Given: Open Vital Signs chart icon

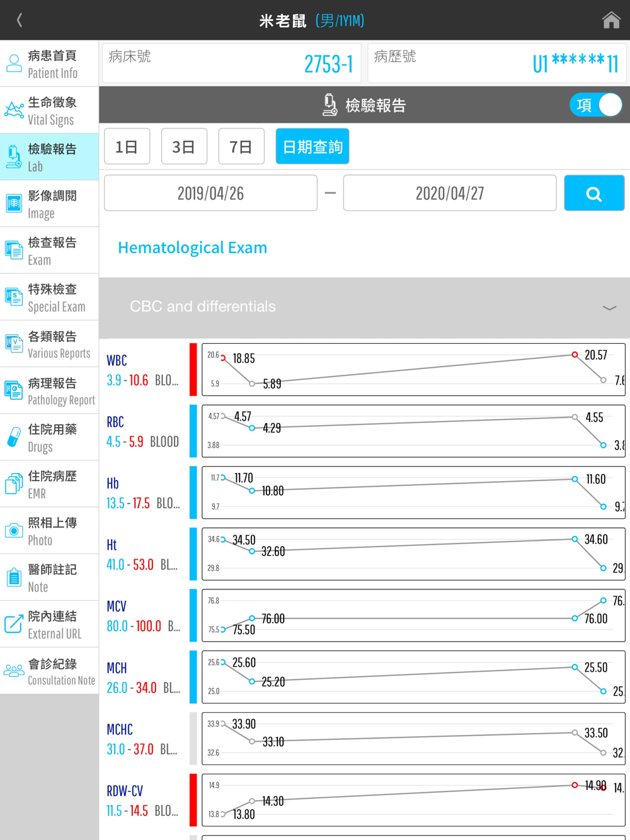Looking at the screenshot, I should (x=14, y=110).
